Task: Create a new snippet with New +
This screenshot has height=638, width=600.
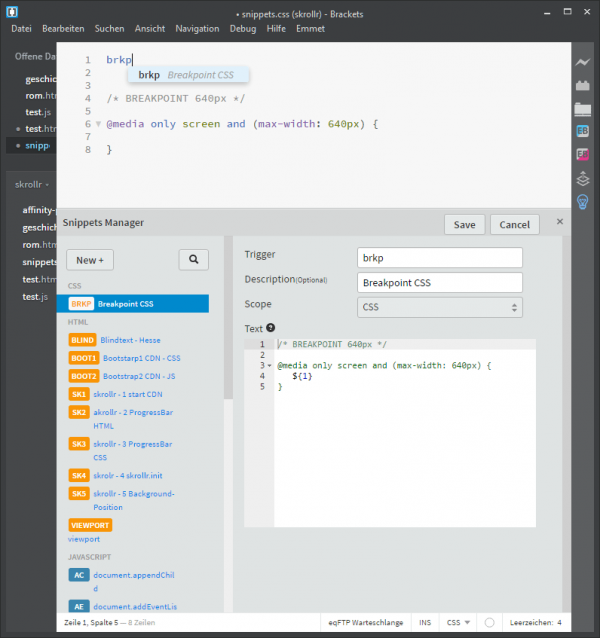Action: (x=90, y=260)
